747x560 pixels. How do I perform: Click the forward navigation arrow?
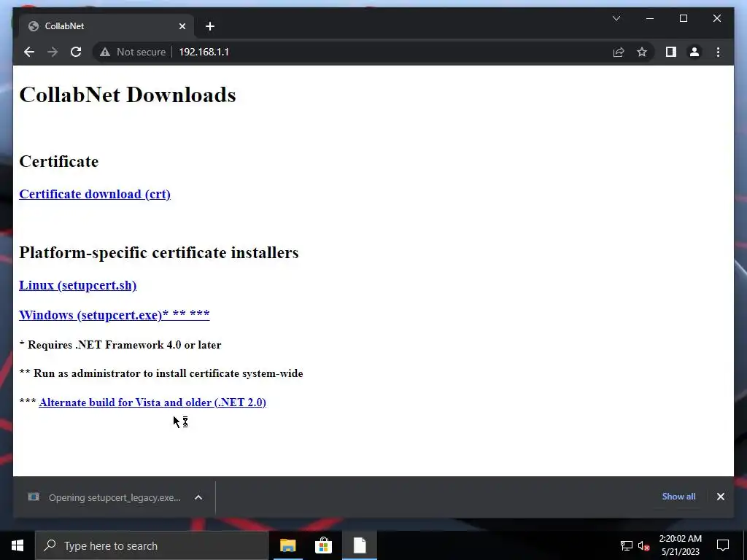click(53, 52)
